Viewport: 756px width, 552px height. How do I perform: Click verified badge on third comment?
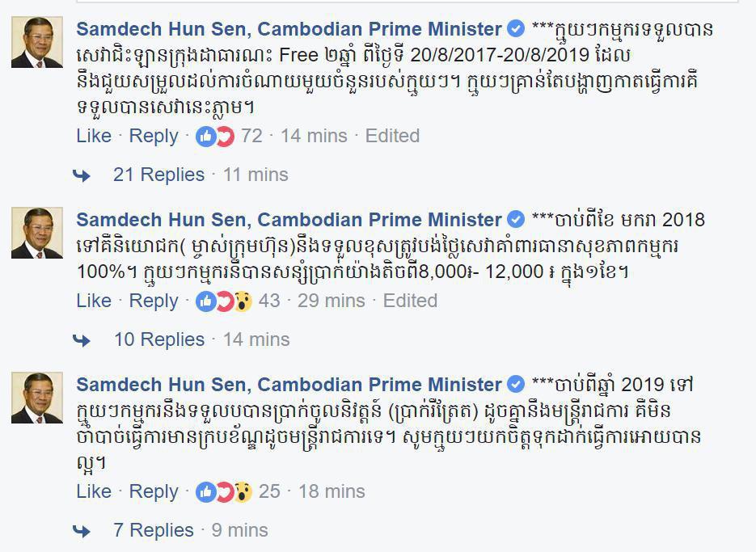pyautogui.click(x=515, y=385)
